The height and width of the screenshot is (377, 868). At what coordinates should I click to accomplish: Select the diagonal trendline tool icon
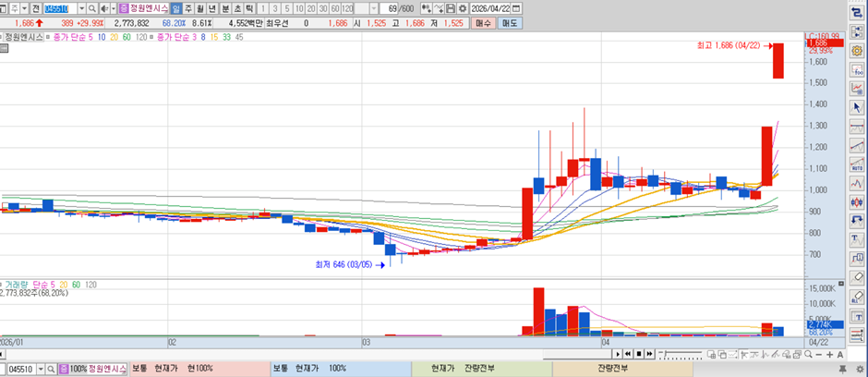pyautogui.click(x=858, y=146)
